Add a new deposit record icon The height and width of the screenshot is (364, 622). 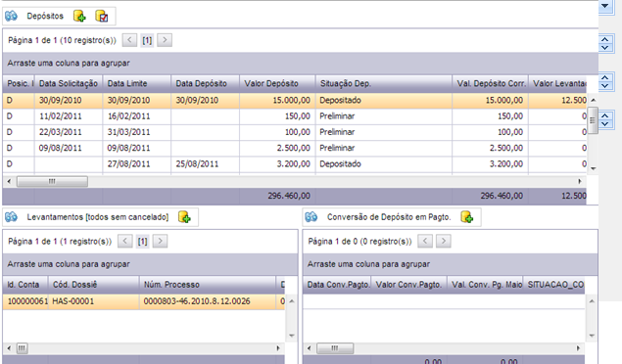pyautogui.click(x=79, y=16)
